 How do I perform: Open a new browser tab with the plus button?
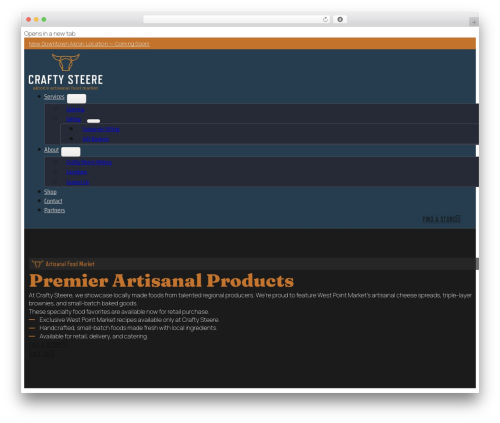click(x=474, y=22)
